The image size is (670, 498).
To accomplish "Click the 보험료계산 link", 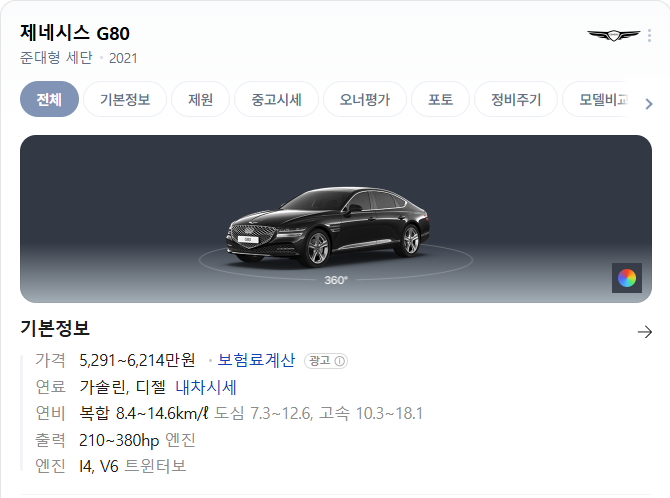I will 256,360.
